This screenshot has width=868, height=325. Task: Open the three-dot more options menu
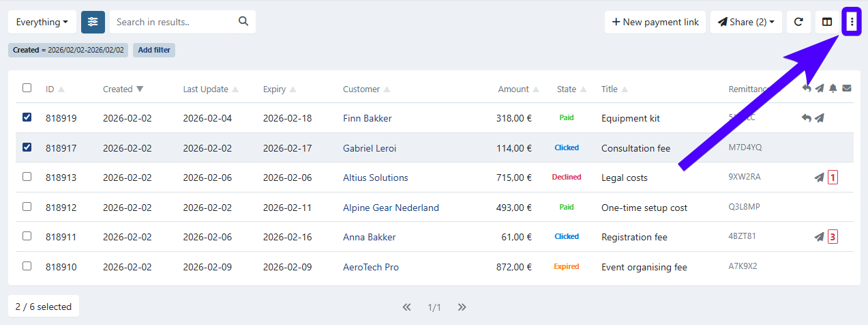852,22
